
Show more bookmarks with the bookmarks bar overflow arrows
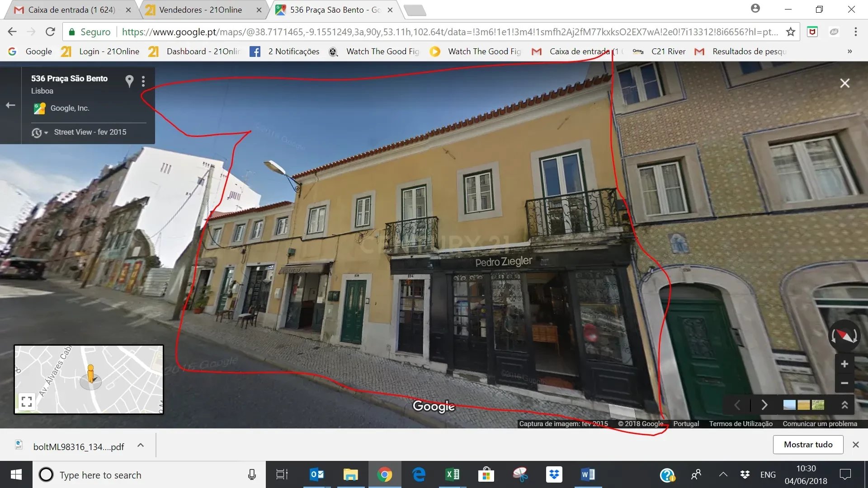(849, 52)
